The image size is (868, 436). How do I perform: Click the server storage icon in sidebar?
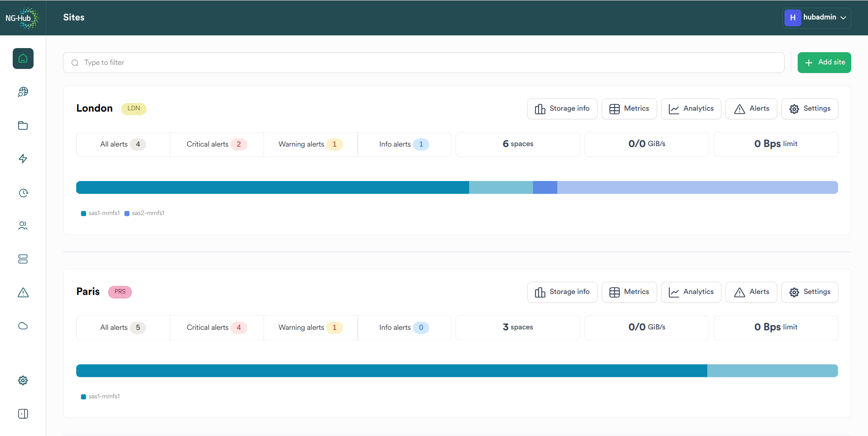click(x=23, y=259)
